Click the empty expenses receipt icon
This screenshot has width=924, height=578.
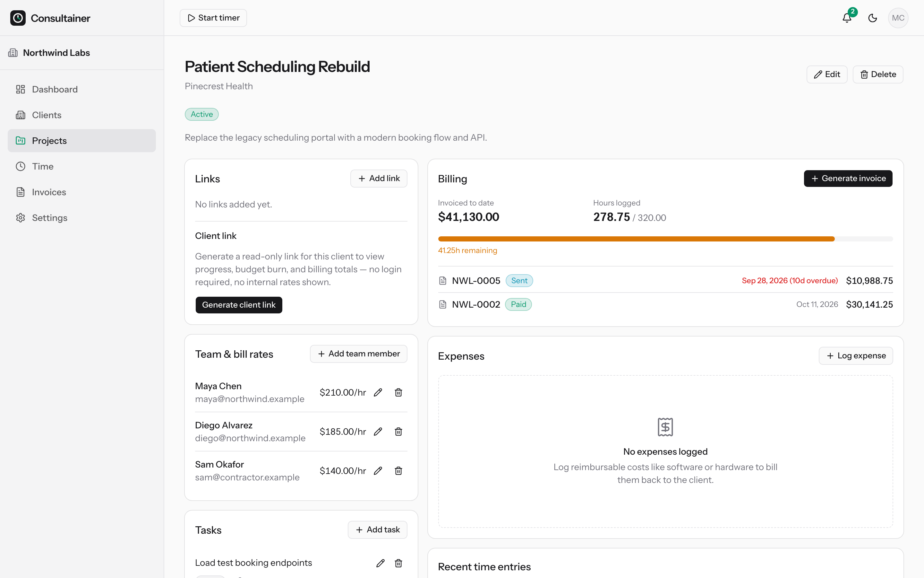point(665,427)
